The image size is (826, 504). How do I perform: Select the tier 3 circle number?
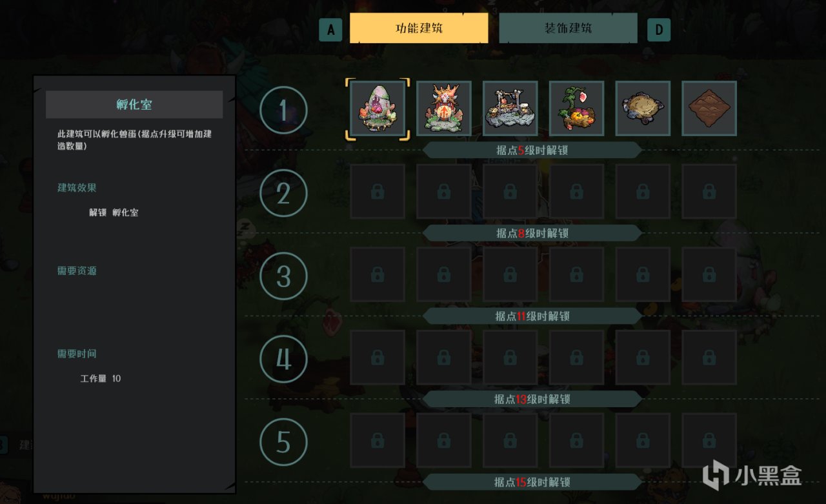click(283, 276)
